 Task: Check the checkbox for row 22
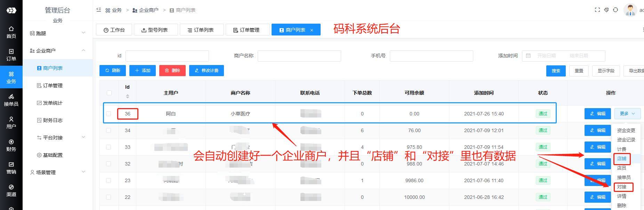pyautogui.click(x=108, y=197)
